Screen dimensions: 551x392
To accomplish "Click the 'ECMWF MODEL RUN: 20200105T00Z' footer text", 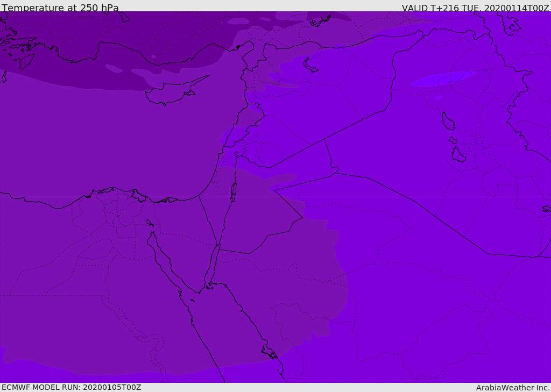I will click(72, 387).
